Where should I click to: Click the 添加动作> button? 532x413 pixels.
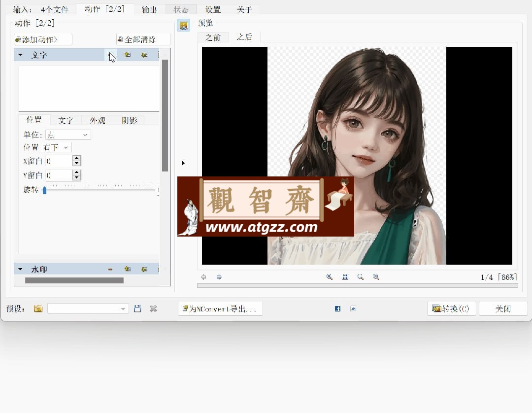[x=43, y=39]
